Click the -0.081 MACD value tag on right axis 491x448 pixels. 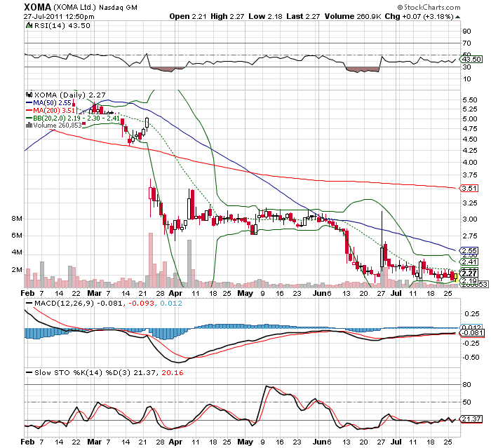(471, 332)
